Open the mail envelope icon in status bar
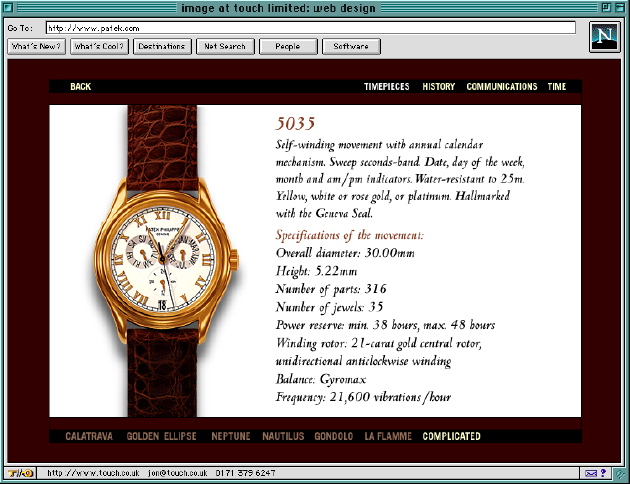The height and width of the screenshot is (484, 630). [x=591, y=473]
